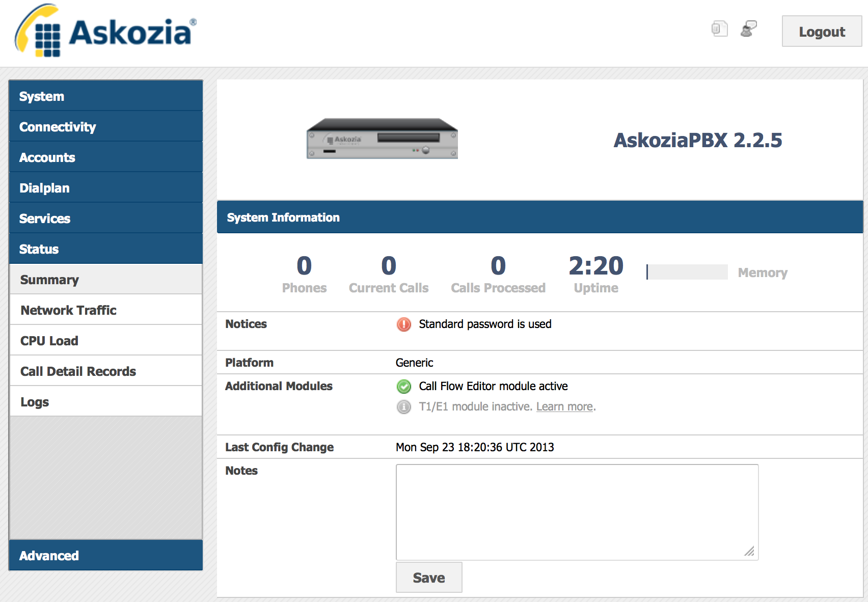Click the 'Platform' row label
Viewport: 868px width, 602px height.
coord(249,363)
